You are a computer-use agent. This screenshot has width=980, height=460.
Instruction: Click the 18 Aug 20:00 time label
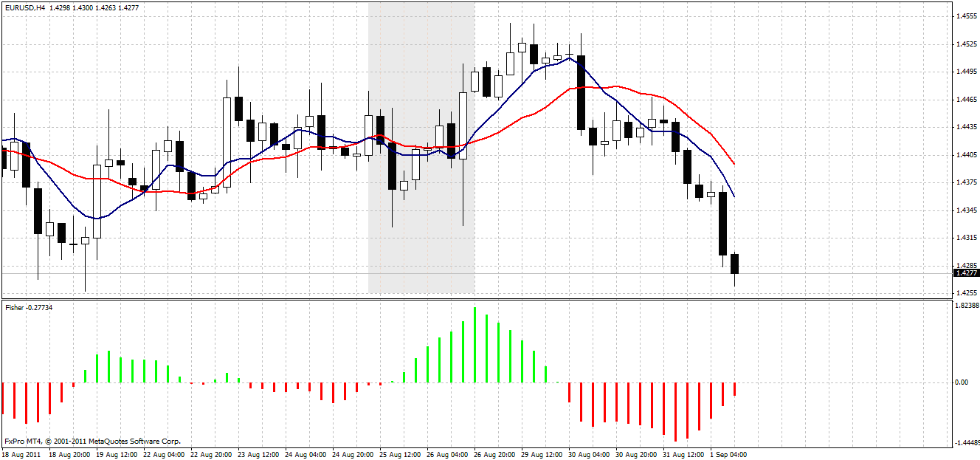pos(69,454)
